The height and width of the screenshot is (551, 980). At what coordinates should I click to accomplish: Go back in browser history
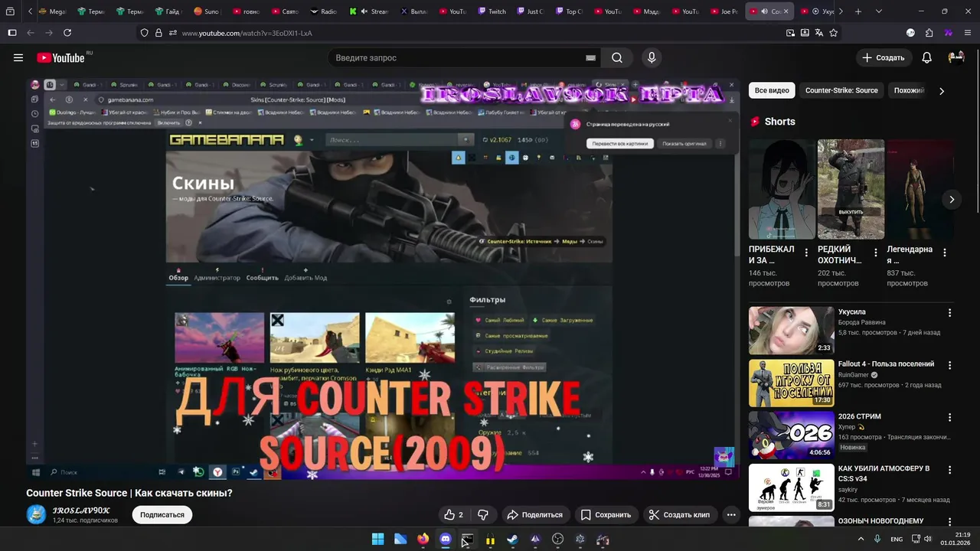[31, 33]
